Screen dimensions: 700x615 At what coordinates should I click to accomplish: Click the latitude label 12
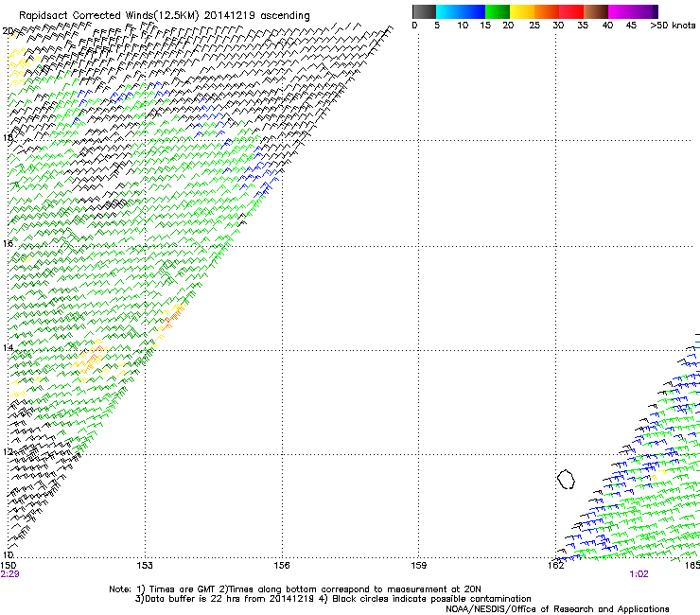[x=8, y=452]
